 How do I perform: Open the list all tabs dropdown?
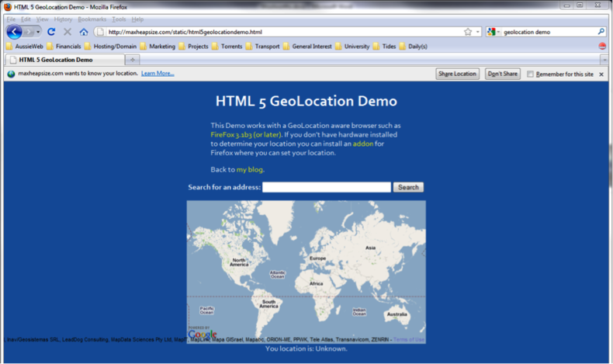point(604,60)
